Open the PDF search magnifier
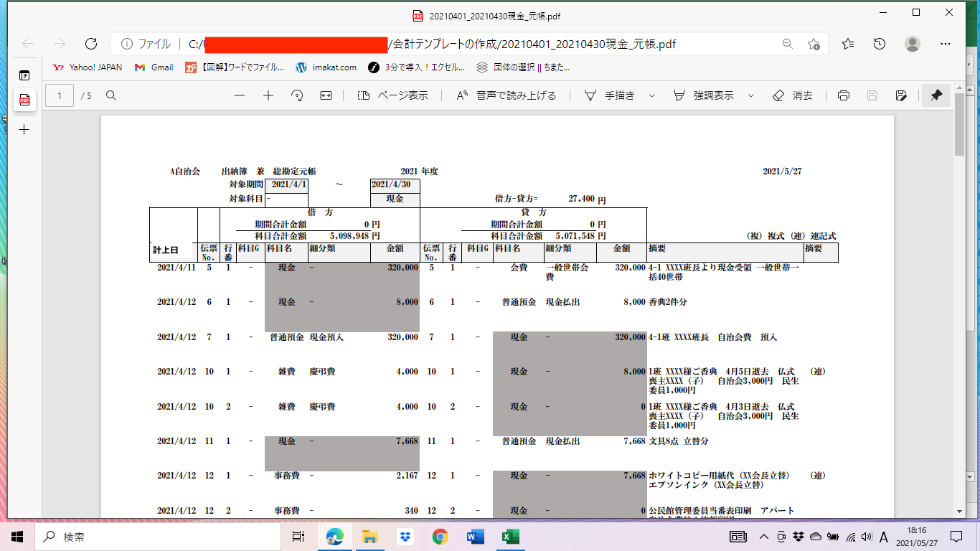The height and width of the screenshot is (551, 980). (111, 95)
